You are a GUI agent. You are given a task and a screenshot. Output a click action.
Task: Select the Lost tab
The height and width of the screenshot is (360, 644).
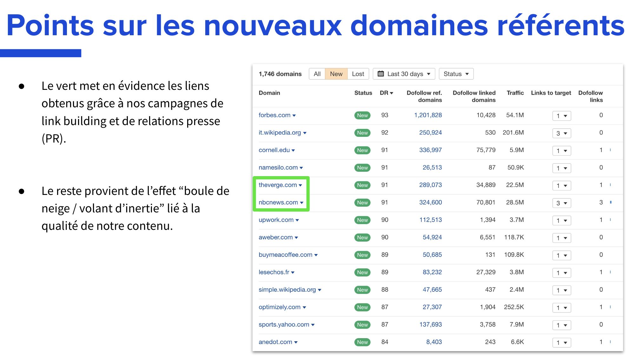358,74
